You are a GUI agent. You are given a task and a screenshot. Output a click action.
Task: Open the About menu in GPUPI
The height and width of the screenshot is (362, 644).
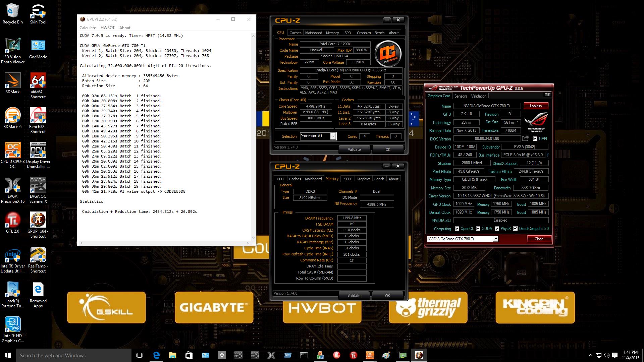pos(125,28)
